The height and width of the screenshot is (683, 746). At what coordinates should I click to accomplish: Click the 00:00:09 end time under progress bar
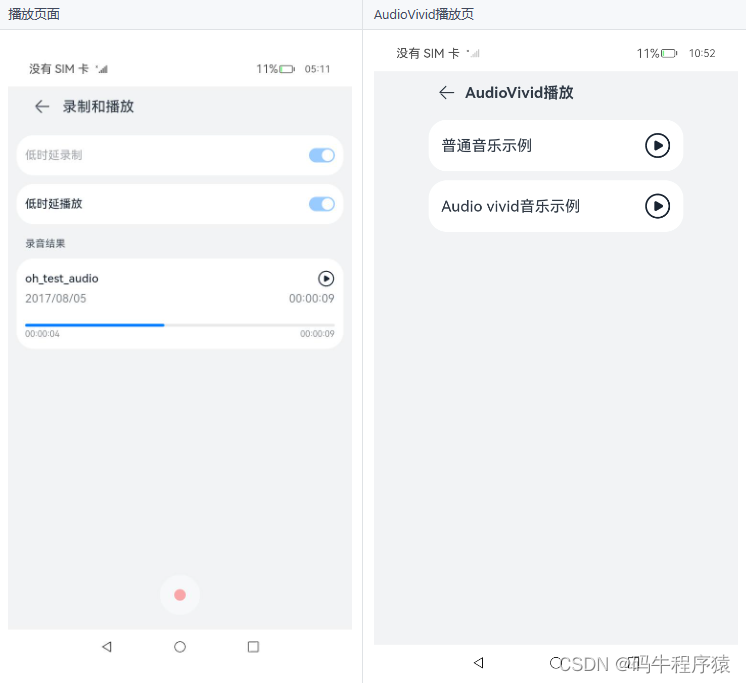(x=317, y=334)
